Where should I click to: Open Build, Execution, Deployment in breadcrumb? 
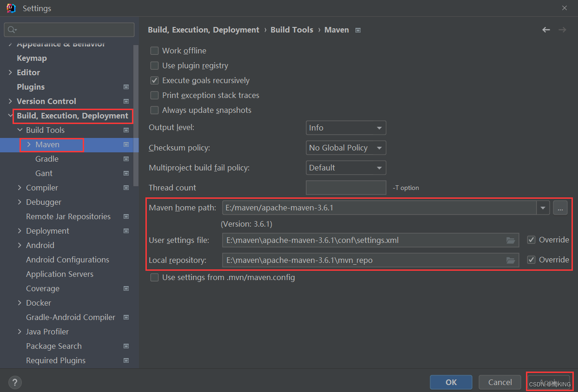203,30
